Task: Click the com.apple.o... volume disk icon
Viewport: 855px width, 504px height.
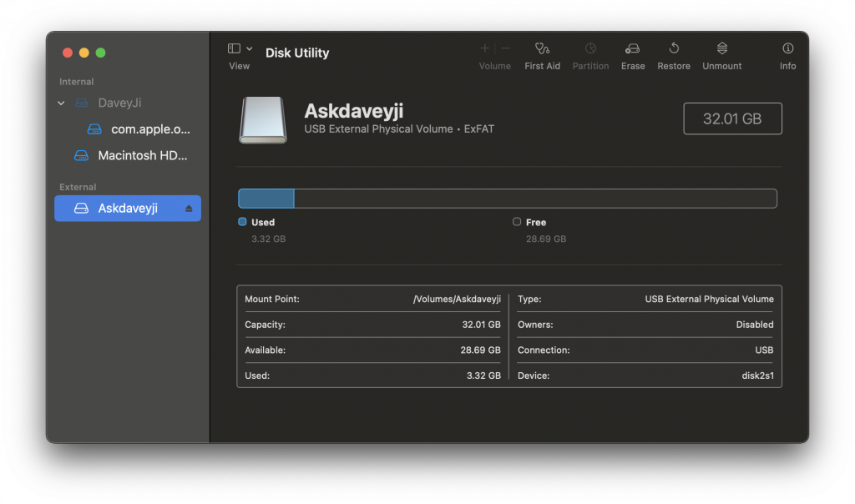Action: [x=94, y=129]
